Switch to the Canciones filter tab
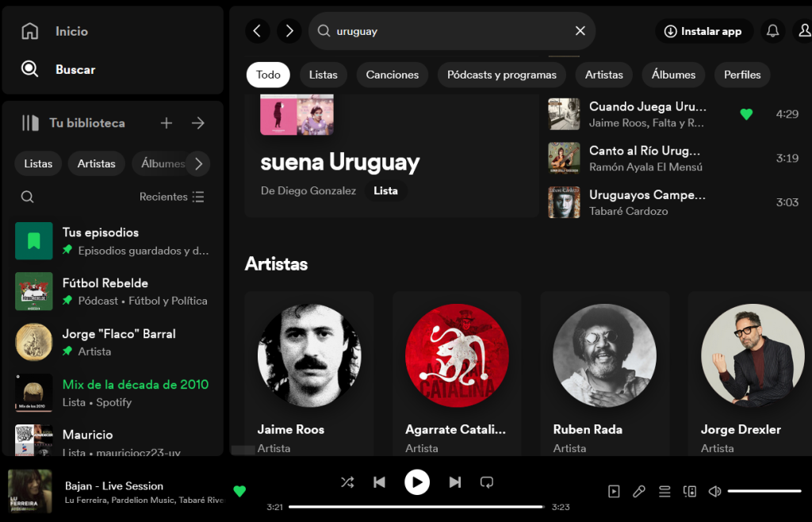This screenshot has width=812, height=522. pyautogui.click(x=392, y=74)
